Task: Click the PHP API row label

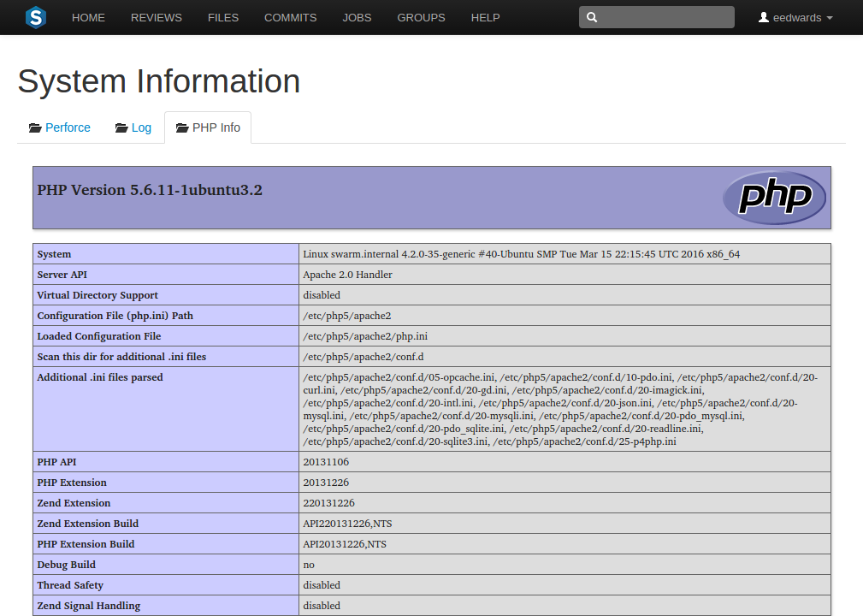Action: [56, 462]
